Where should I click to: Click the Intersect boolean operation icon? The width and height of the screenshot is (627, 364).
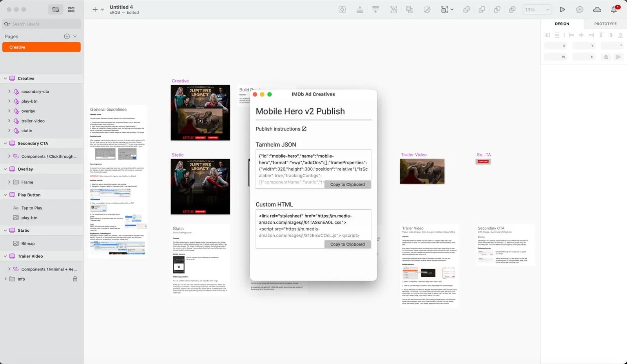click(497, 9)
